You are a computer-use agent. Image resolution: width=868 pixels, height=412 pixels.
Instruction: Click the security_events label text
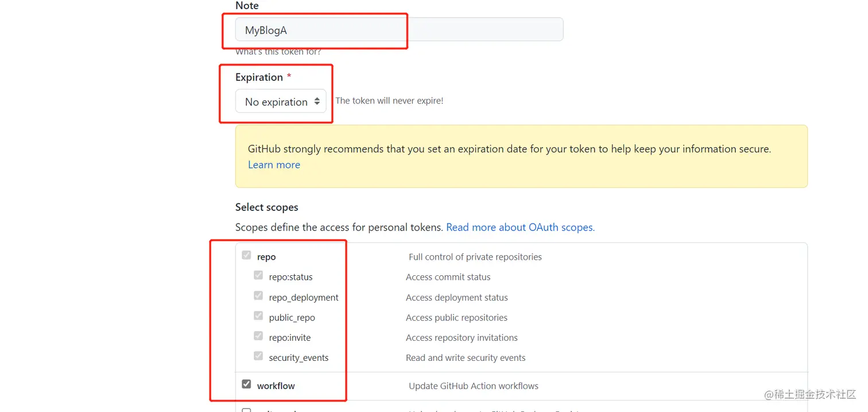(299, 358)
